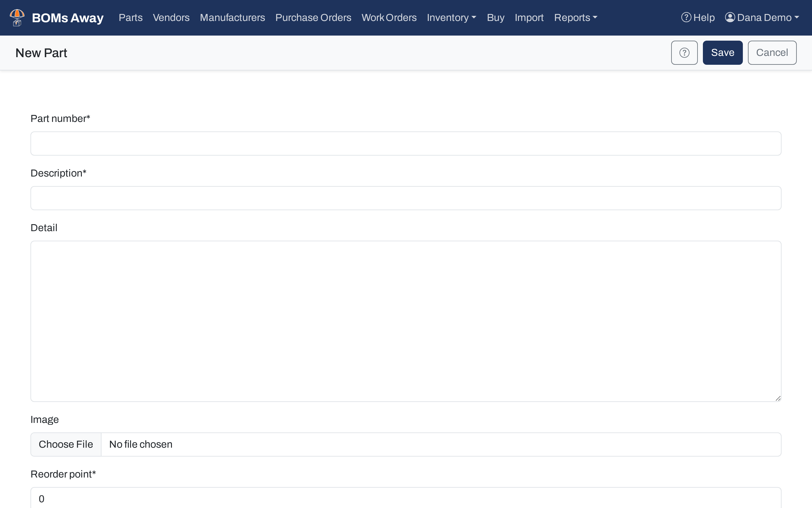Click the 'No file chosen' text
The width and height of the screenshot is (812, 508).
(141, 444)
